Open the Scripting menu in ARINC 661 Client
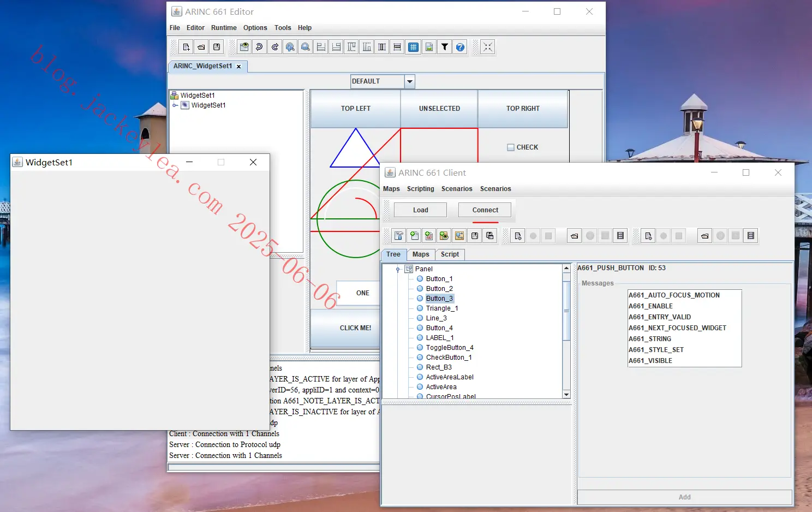812x512 pixels. click(x=420, y=189)
